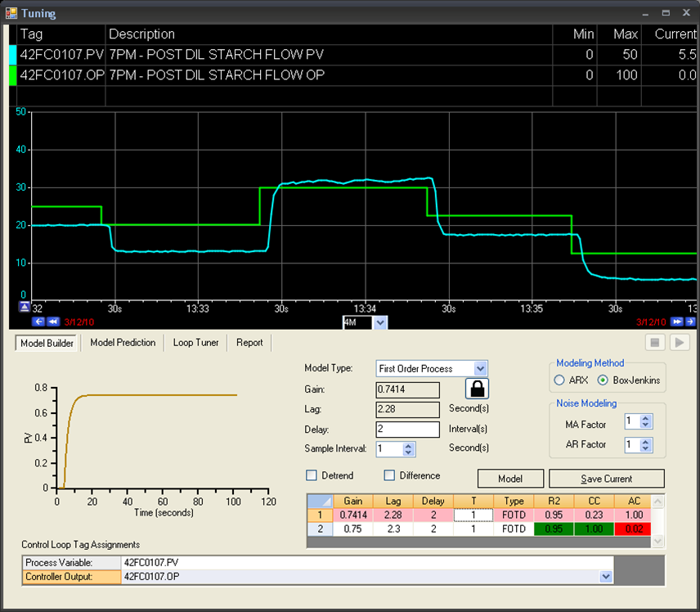The height and width of the screenshot is (612, 700).
Task: Select the 42FC0107.OP tag row
Action: pyautogui.click(x=352, y=75)
